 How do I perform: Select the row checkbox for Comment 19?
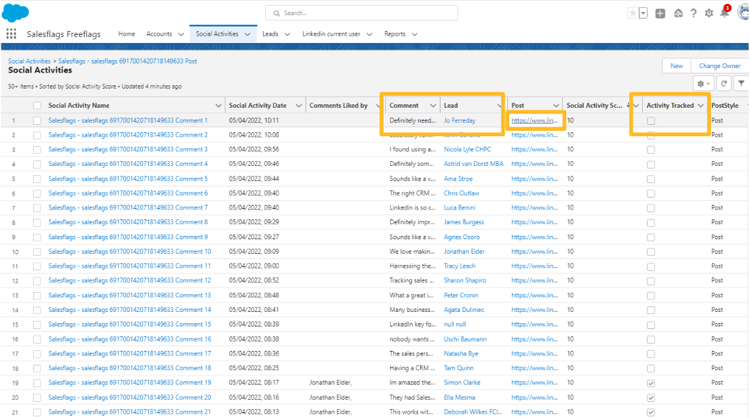tap(37, 383)
